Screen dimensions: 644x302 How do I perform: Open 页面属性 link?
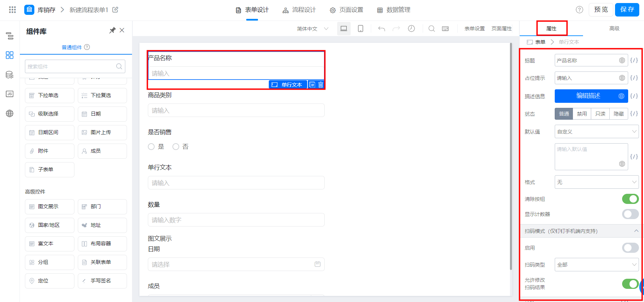tap(502, 29)
